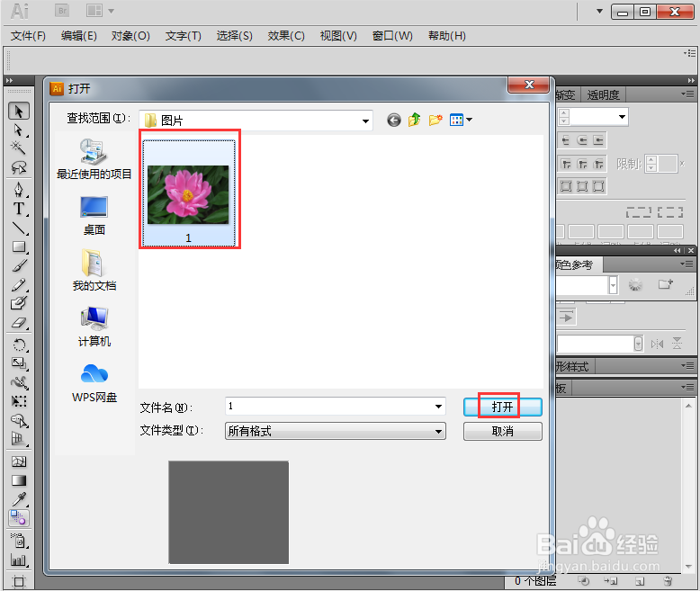Viewport: 700px width, 591px height.
Task: Open the Effect (效果) menu
Action: [x=286, y=36]
